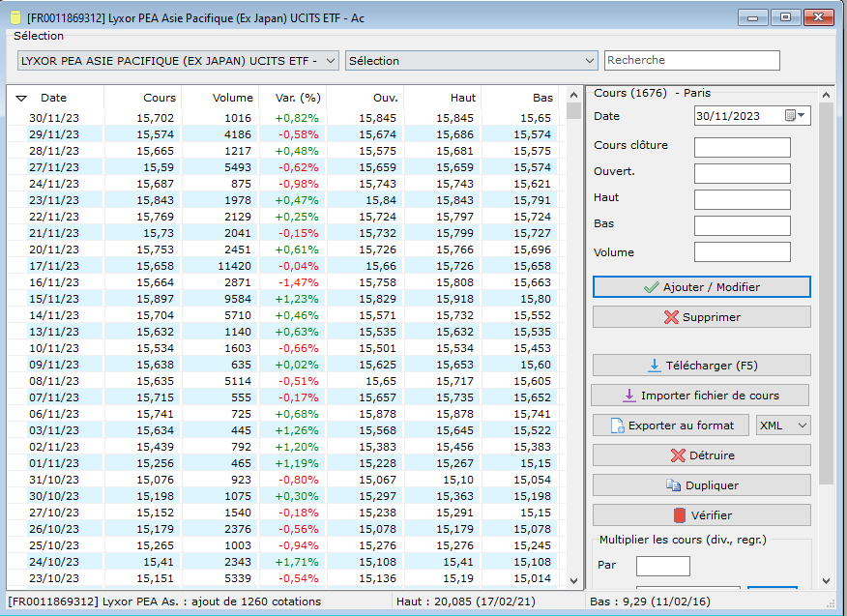Click cours value 15,076 on 31/10/23
Image resolution: width=847 pixels, height=616 pixels.
tap(155, 480)
